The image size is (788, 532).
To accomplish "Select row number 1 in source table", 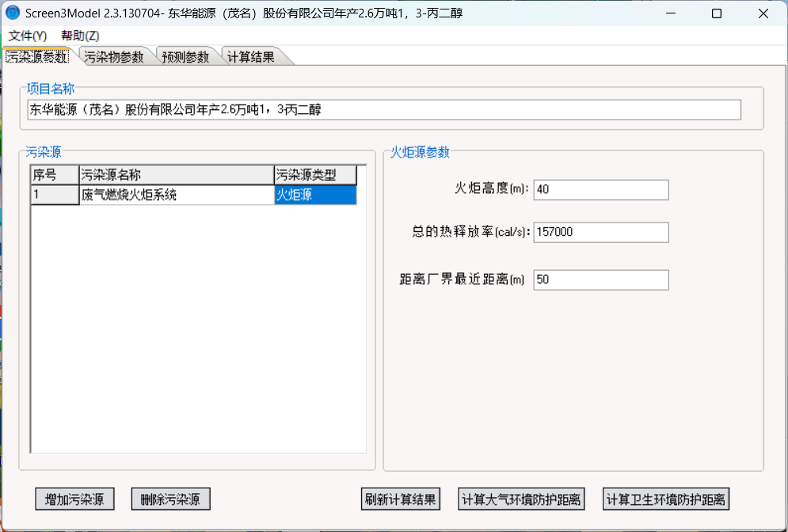I will pos(55,195).
